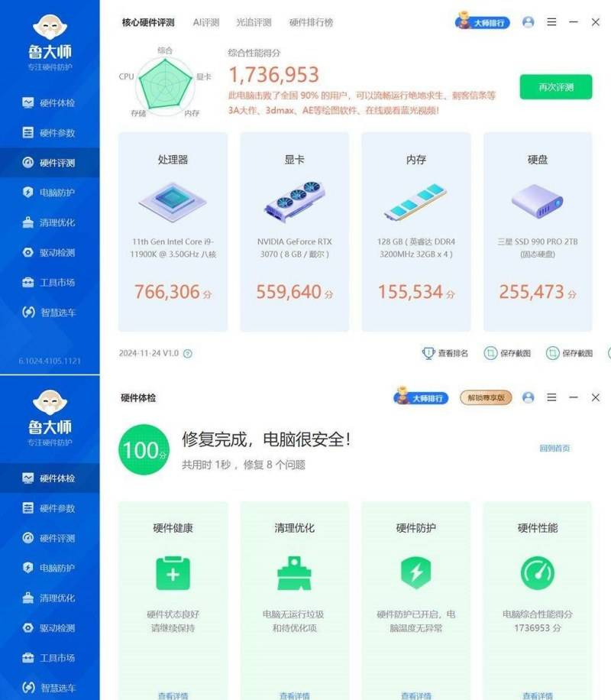
Task: Open 硬件参数 in the checkup window sidebar
Action: pyautogui.click(x=49, y=508)
